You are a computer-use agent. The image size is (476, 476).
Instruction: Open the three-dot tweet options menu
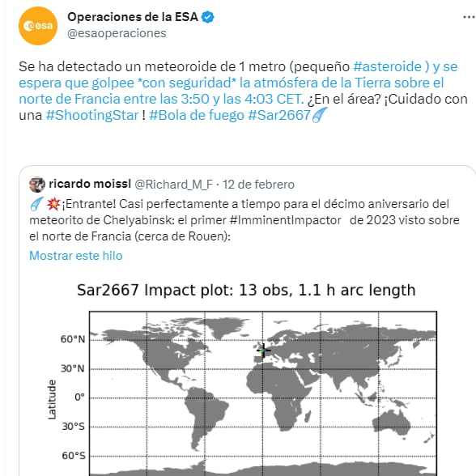[469, 17]
